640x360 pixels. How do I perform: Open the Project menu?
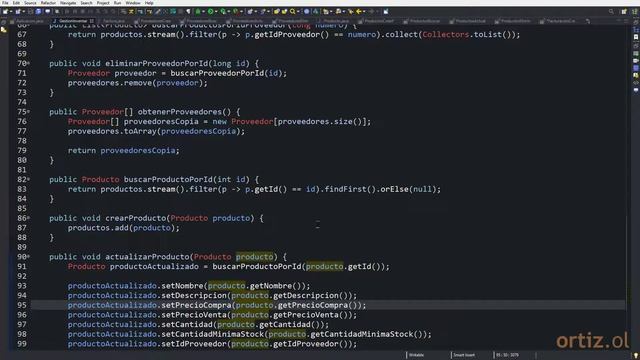103,3
